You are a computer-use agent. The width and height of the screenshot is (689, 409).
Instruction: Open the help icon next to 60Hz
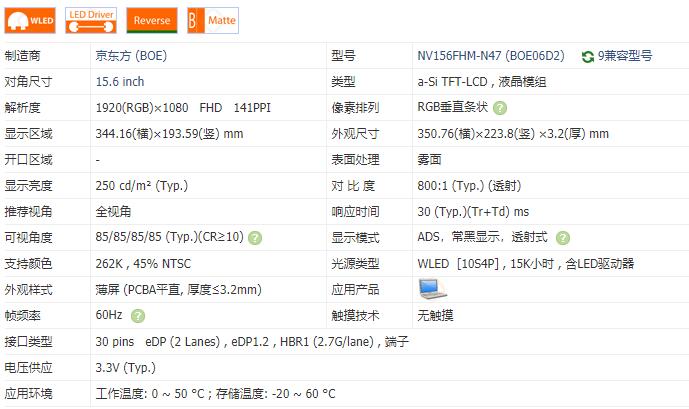point(138,315)
